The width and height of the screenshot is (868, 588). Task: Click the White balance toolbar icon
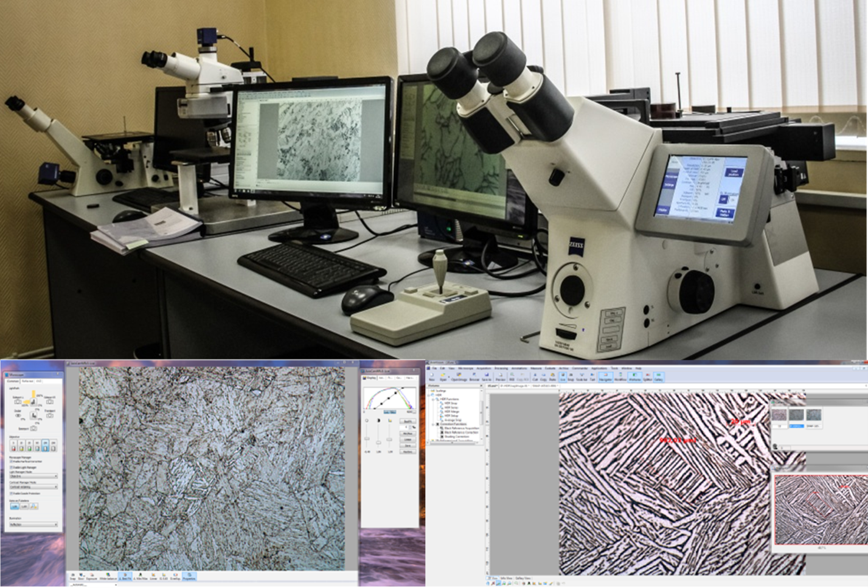[108, 576]
